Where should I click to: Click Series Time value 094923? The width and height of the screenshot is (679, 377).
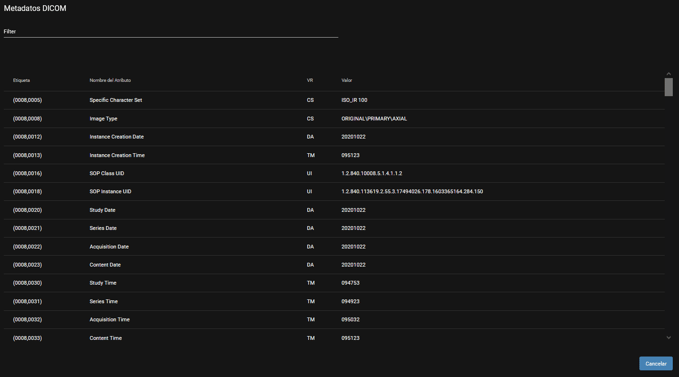[x=350, y=302]
